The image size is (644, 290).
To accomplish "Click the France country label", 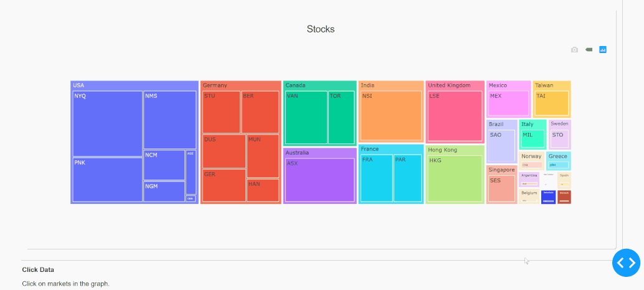I will point(369,149).
